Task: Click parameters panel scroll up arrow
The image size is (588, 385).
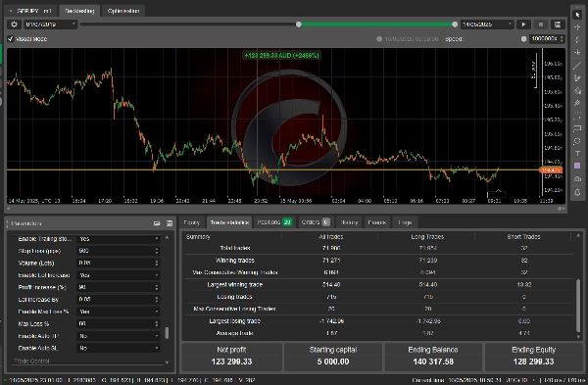Action: point(167,237)
